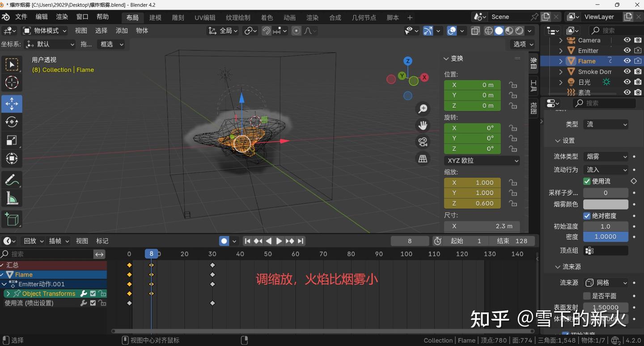Open the 渲染 menu in the top bar

pyautogui.click(x=61, y=17)
